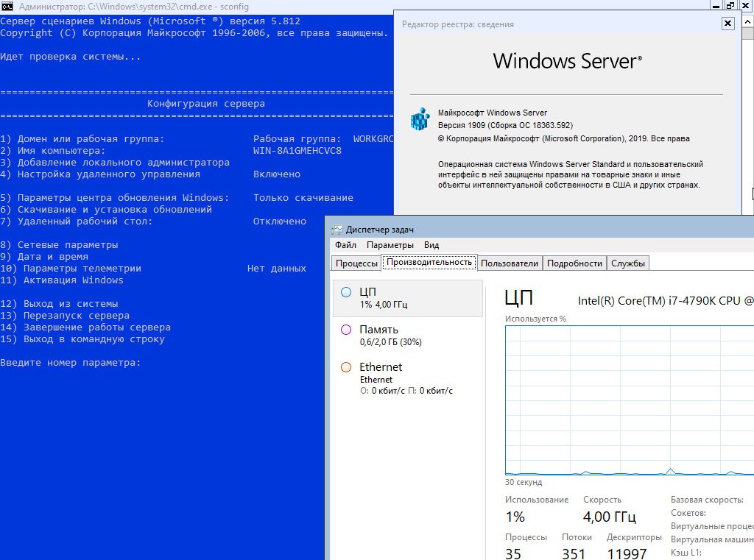Click the scroll up arrow of cmd scrollbar
The width and height of the screenshot is (754, 560).
[x=748, y=21]
